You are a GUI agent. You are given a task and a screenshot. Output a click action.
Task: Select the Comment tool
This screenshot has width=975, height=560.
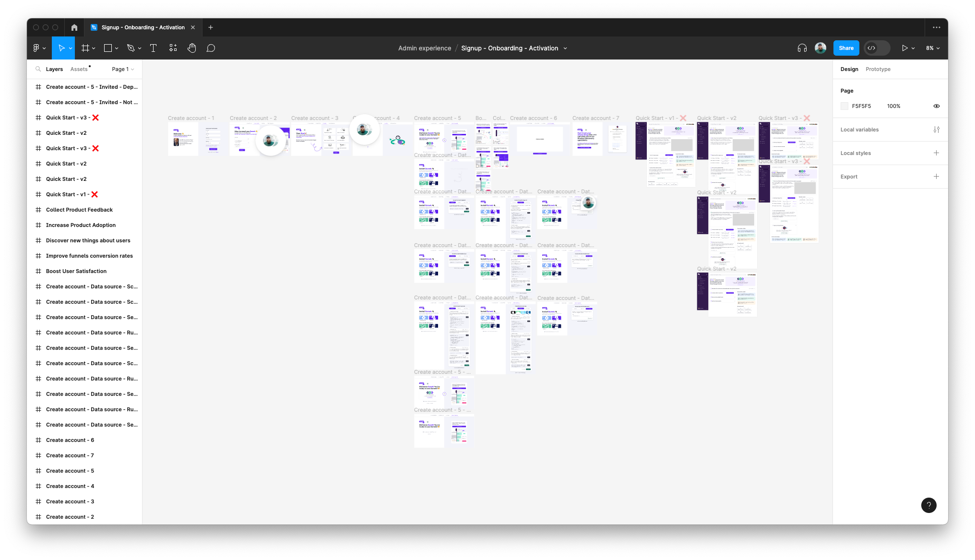211,48
